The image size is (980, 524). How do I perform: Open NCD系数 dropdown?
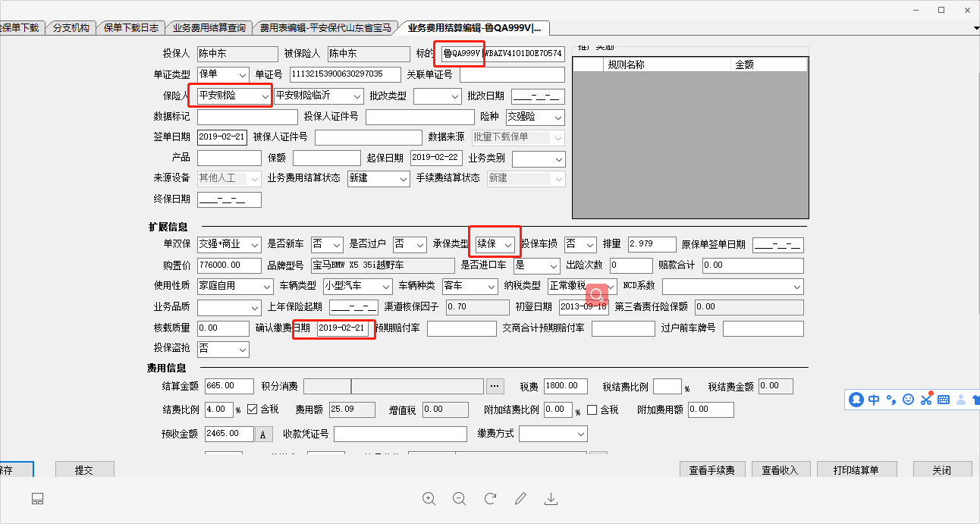733,287
